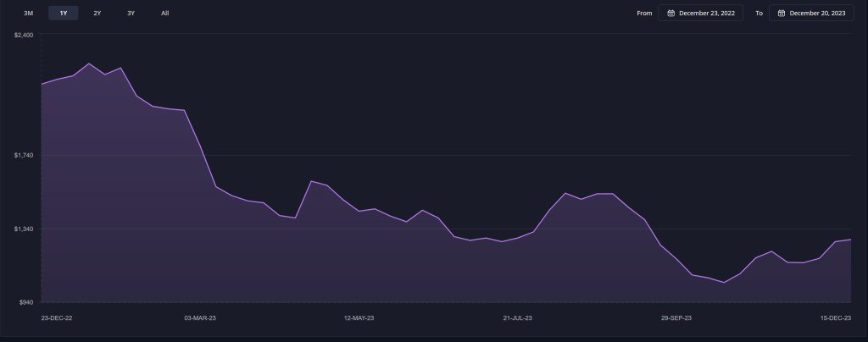Show the All time range

164,14
